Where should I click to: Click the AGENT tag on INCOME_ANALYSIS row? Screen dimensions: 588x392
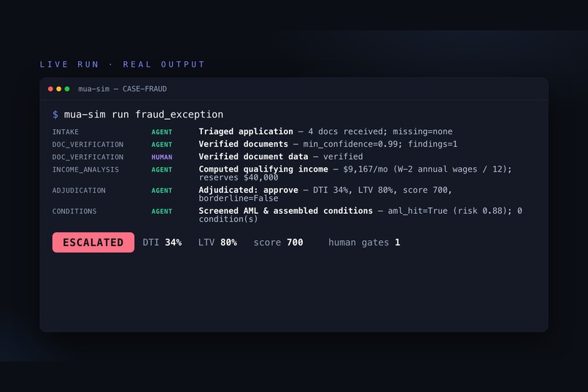[162, 169]
